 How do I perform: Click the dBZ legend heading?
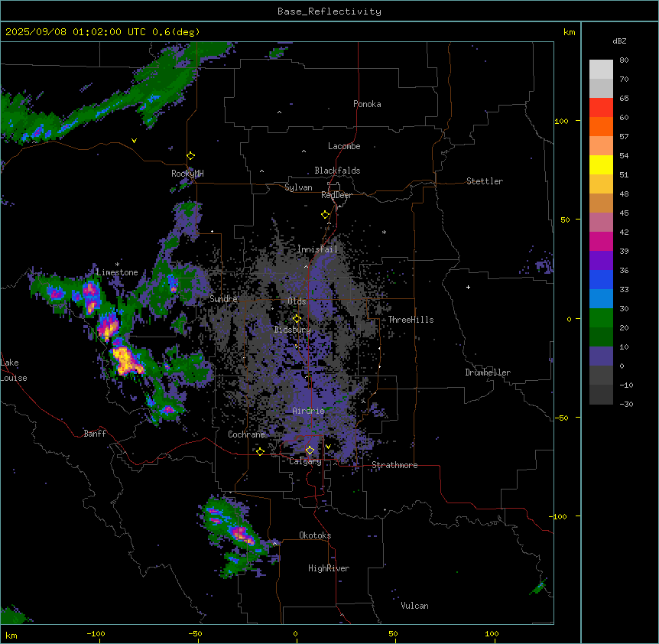pos(619,41)
